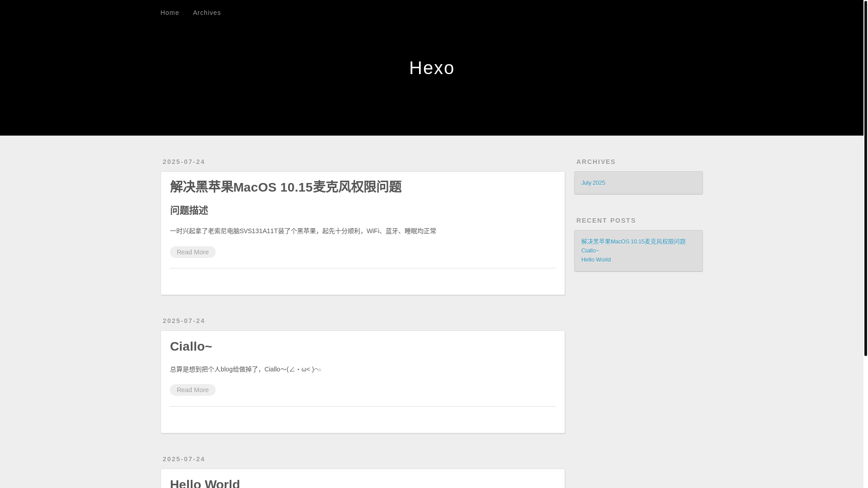This screenshot has width=868, height=488.
Task: Click the Ciallo~ post excerpt text
Action: pyautogui.click(x=246, y=369)
